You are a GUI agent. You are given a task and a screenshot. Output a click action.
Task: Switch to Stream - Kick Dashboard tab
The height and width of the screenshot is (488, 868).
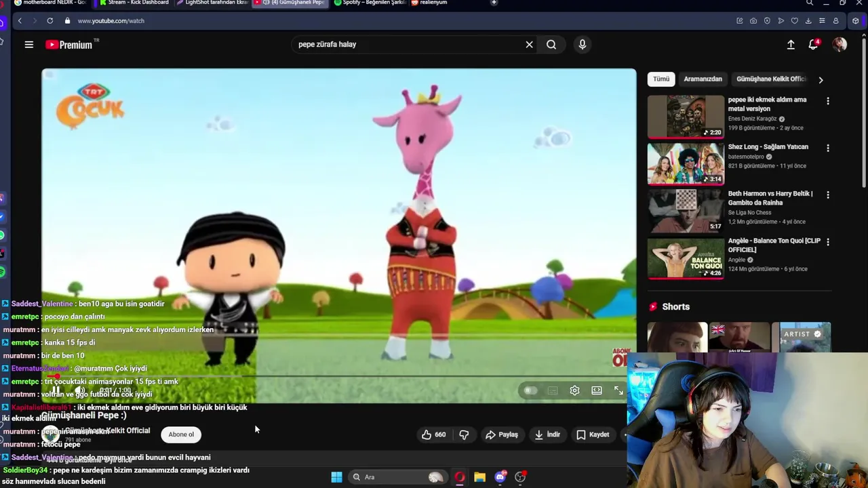coord(134,3)
